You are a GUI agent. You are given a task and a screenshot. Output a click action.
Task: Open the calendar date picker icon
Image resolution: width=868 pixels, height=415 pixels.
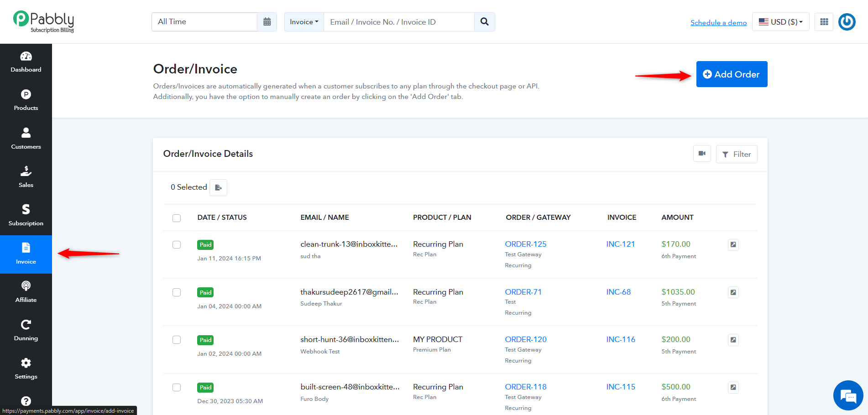pos(267,22)
